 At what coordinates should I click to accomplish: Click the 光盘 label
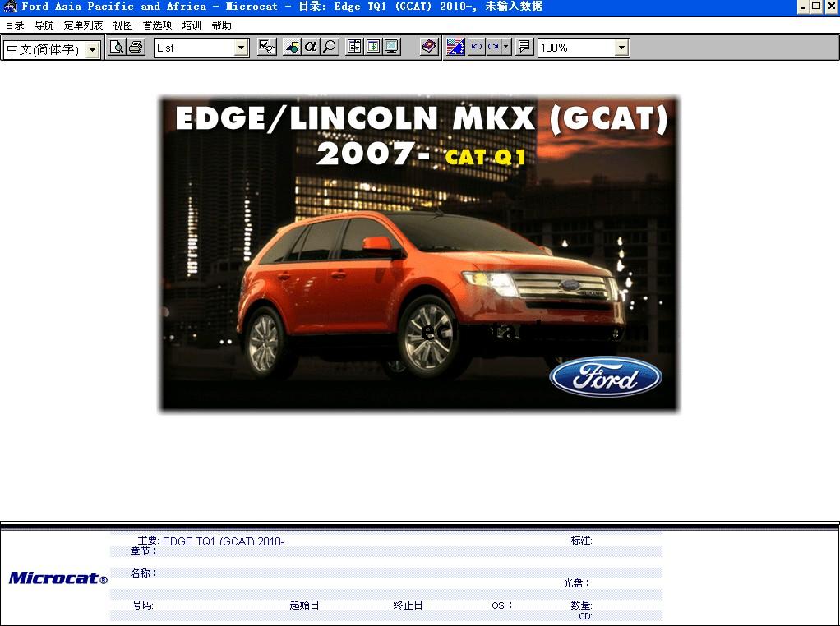576,583
